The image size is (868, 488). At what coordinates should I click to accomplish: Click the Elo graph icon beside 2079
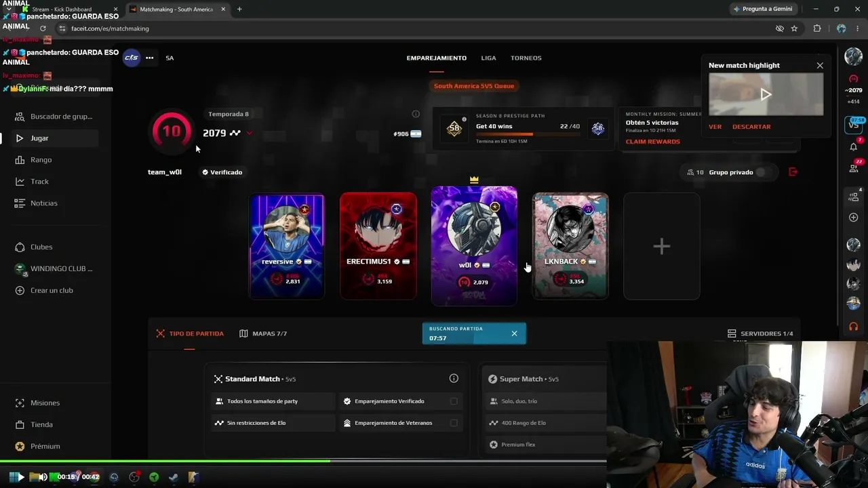(x=235, y=133)
